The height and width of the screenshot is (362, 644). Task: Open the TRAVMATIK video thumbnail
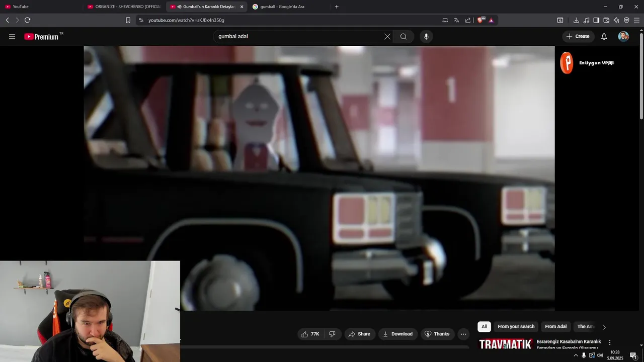click(x=505, y=343)
